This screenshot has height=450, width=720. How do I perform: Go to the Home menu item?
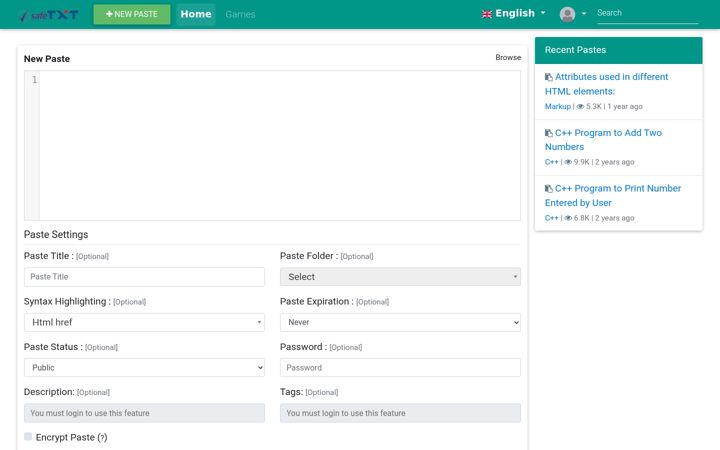pyautogui.click(x=196, y=14)
